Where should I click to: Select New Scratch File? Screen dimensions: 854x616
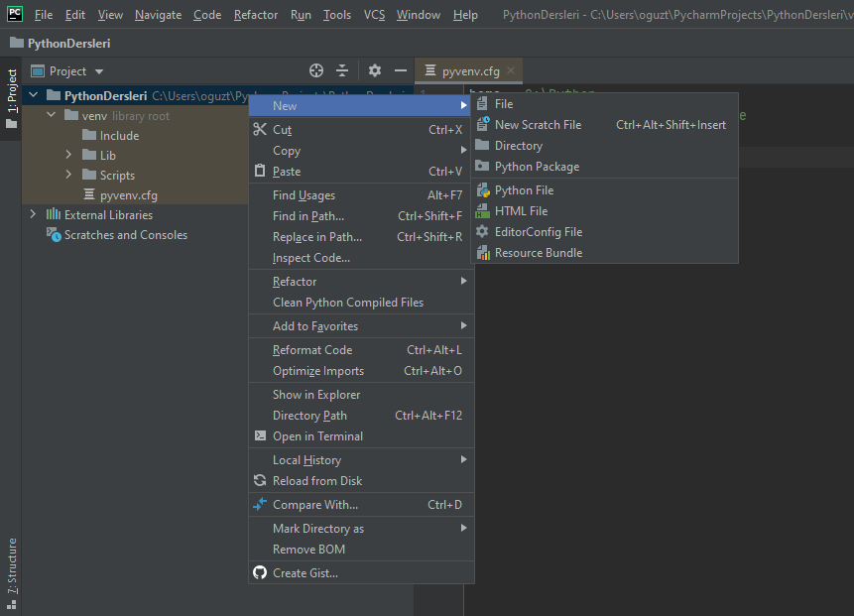coord(605,124)
